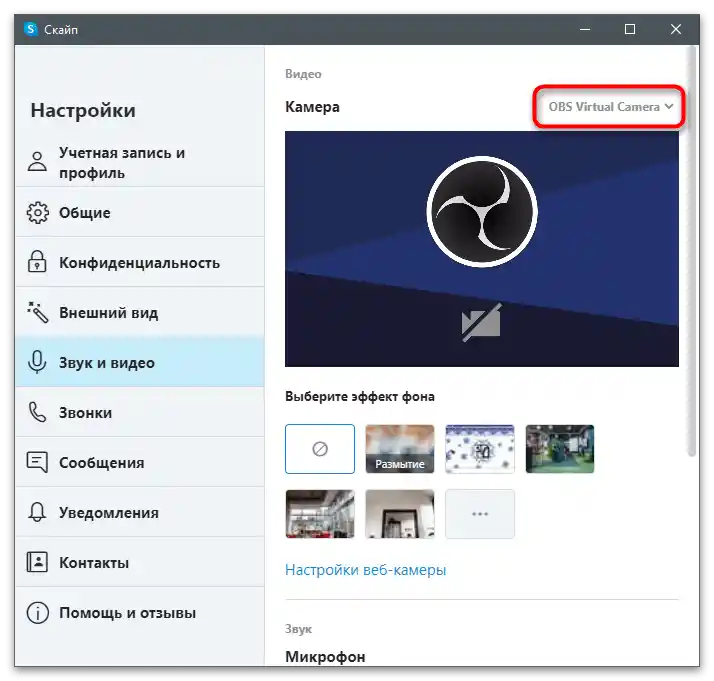Click the chat bubble icon for Сообщения
The width and height of the screenshot is (714, 681).
(37, 462)
